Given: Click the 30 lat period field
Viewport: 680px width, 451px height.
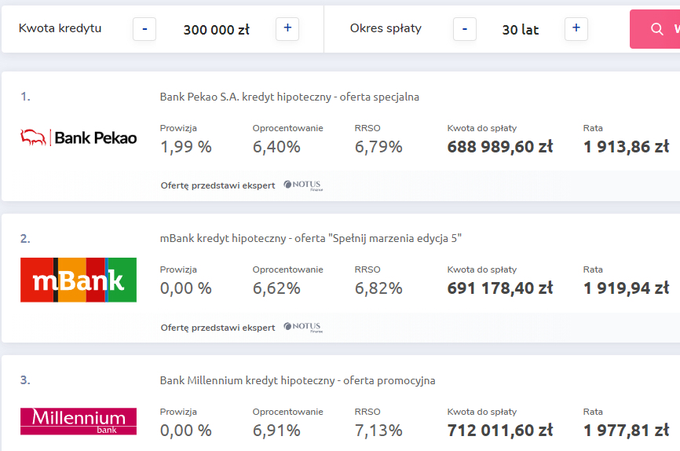Looking at the screenshot, I should pos(520,29).
